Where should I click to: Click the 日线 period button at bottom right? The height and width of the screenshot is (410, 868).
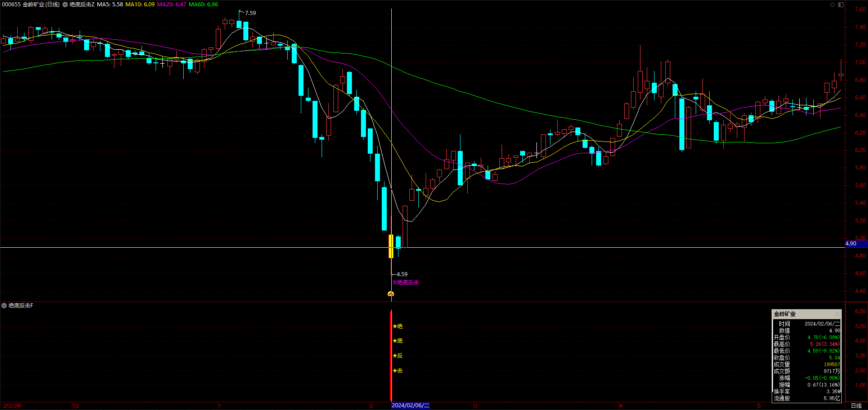[x=856, y=405]
